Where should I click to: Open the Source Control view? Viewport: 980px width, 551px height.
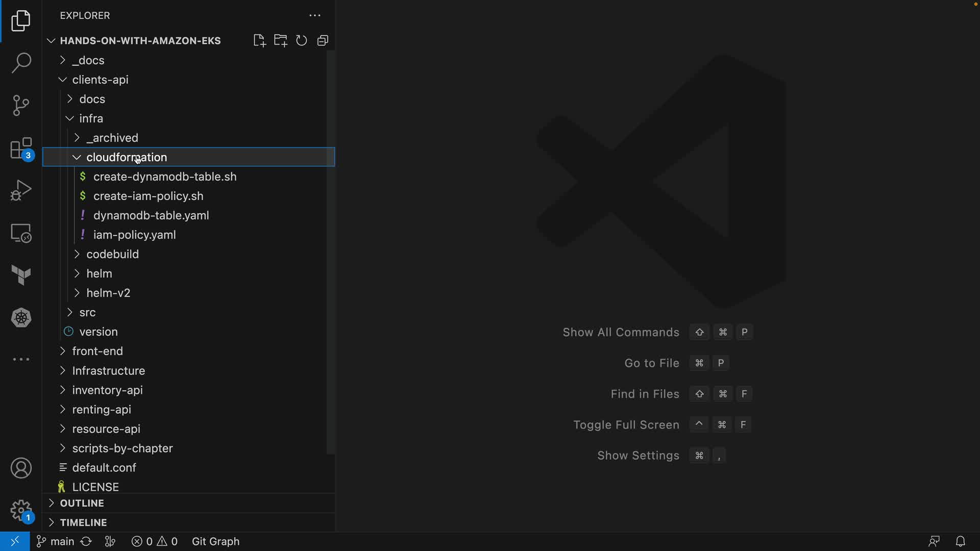(x=21, y=106)
